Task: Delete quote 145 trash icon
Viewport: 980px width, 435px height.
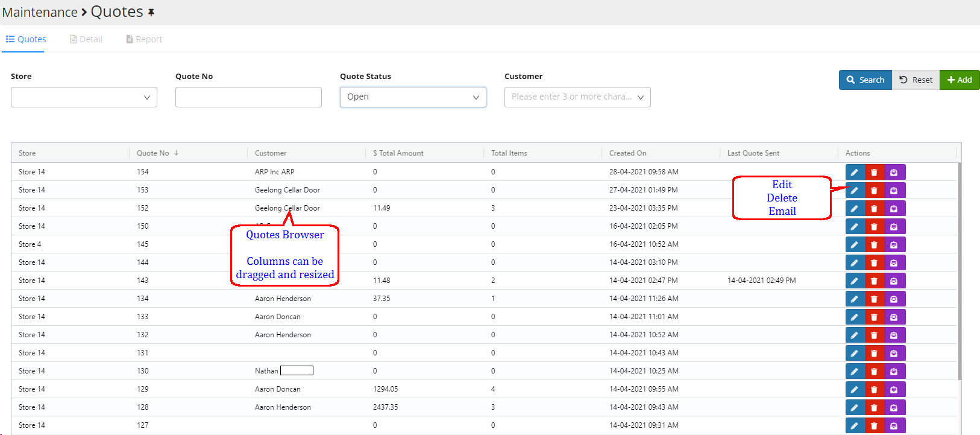Action: tap(875, 245)
